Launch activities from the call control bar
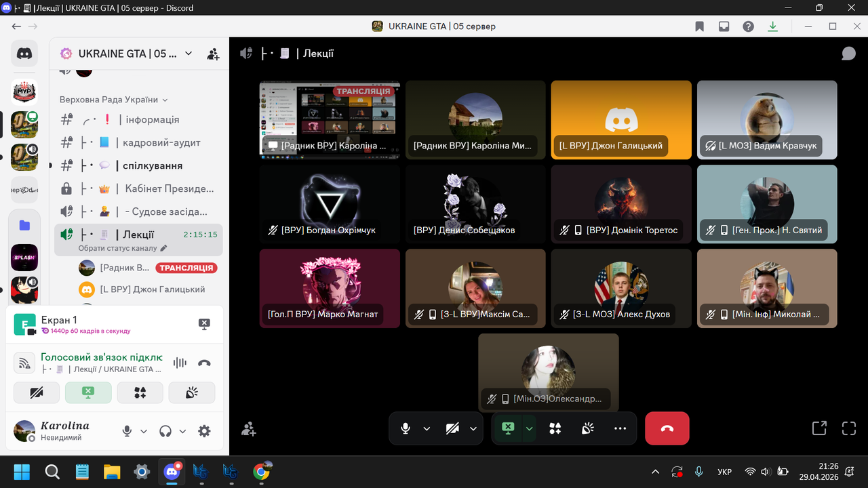868x488 pixels. 555,428
